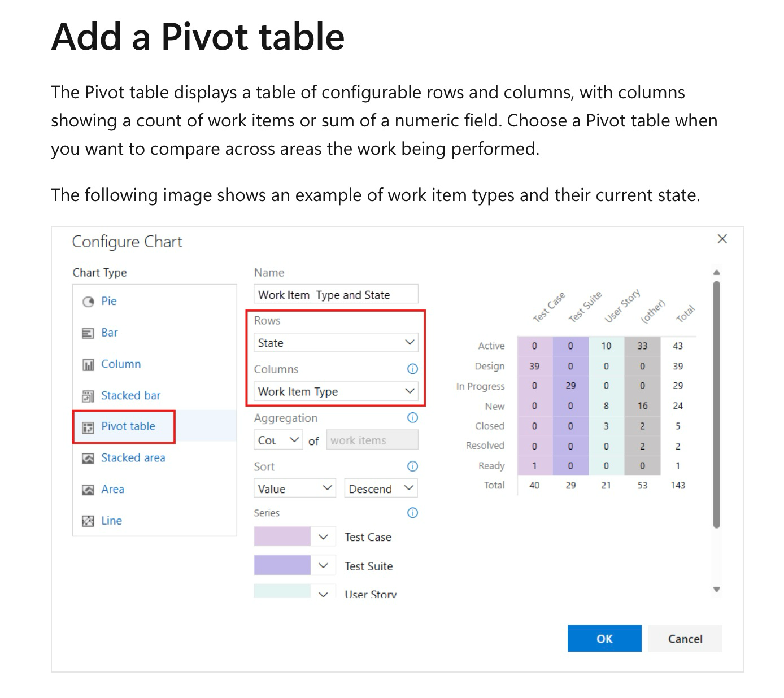Edit the chart Name field

tap(336, 294)
